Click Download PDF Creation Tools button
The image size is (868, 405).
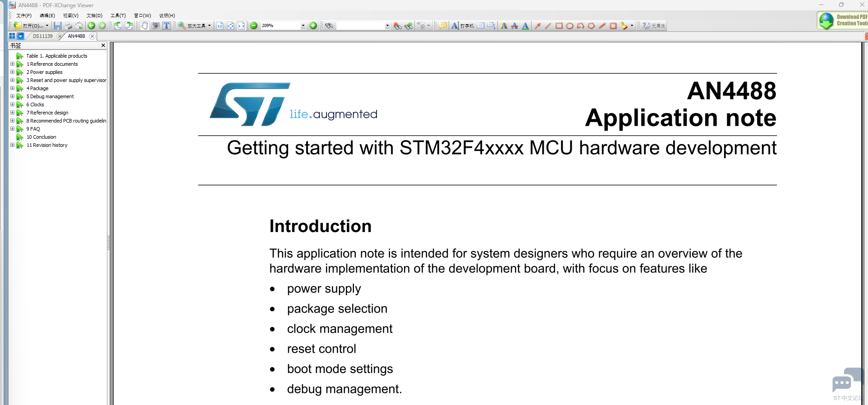tap(842, 20)
